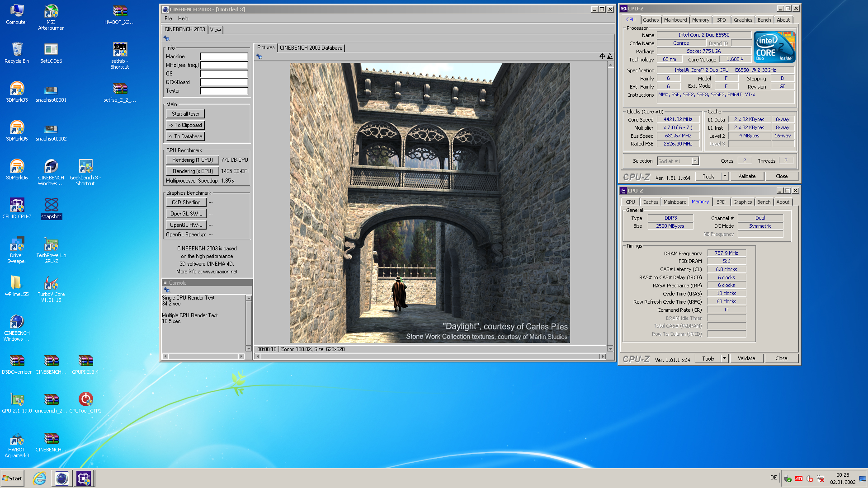Run the OpenGL HW-L benchmark

click(186, 225)
